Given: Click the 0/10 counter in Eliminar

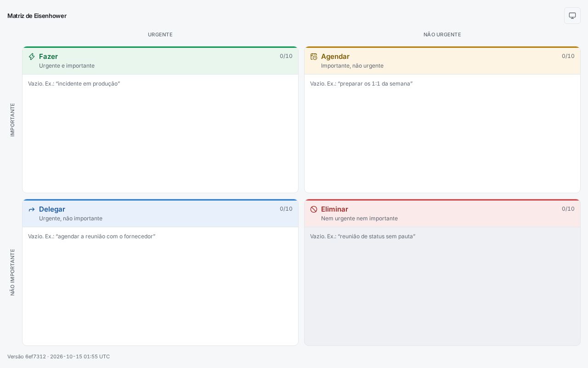Looking at the screenshot, I should coord(568,209).
